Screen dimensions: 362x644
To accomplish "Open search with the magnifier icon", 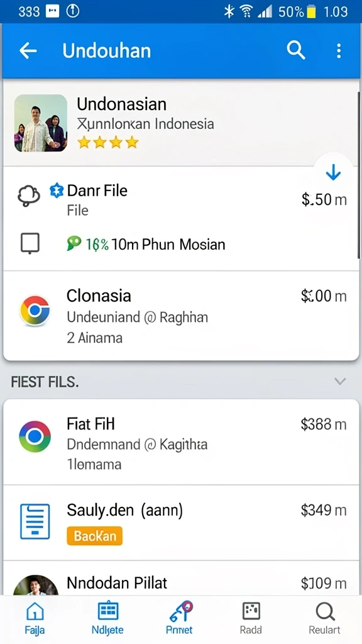I will pos(295,50).
